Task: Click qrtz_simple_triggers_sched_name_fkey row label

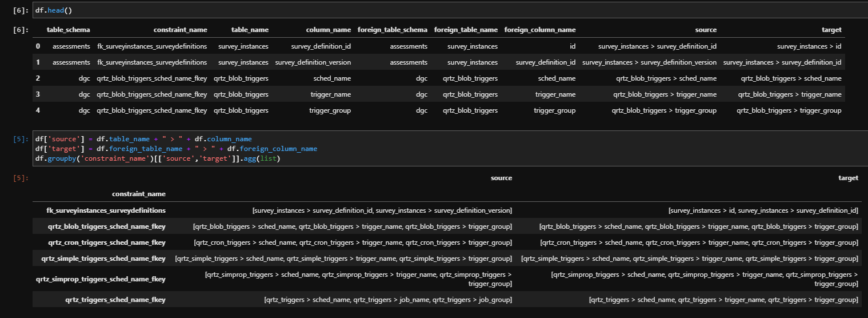Action: coord(103,259)
